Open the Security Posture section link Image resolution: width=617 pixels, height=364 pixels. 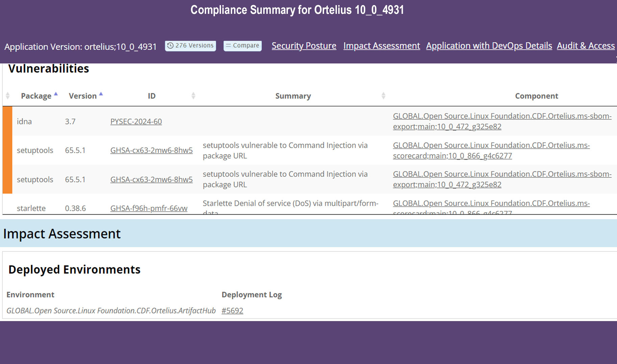tap(304, 46)
